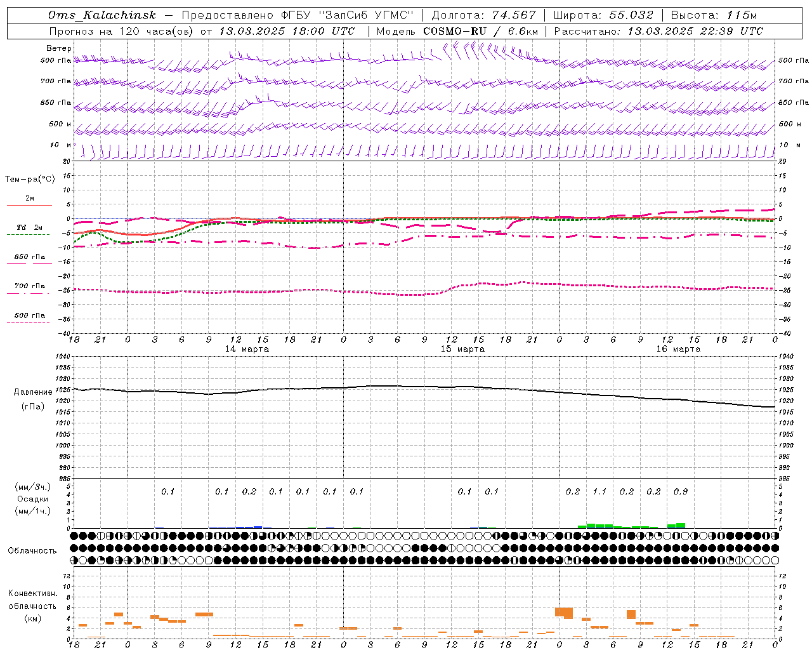This screenshot has width=812, height=650.
Task: Click the '1.1' precipitation amount value
Action: (599, 491)
